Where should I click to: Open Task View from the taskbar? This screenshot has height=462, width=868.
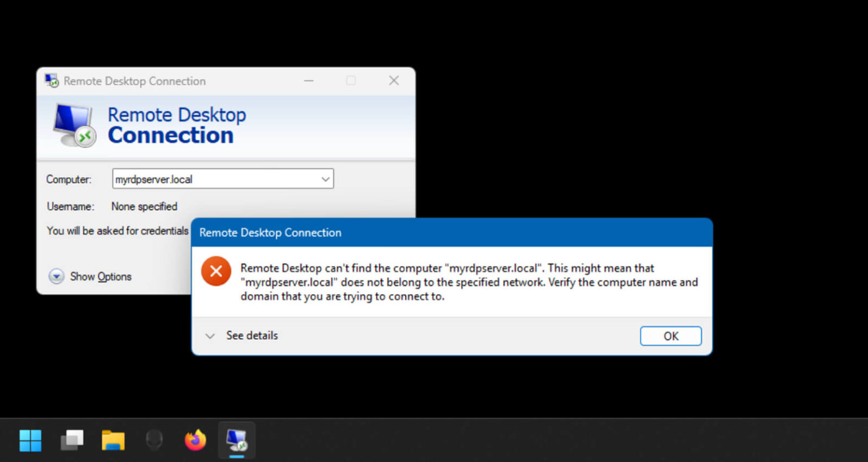(x=72, y=441)
